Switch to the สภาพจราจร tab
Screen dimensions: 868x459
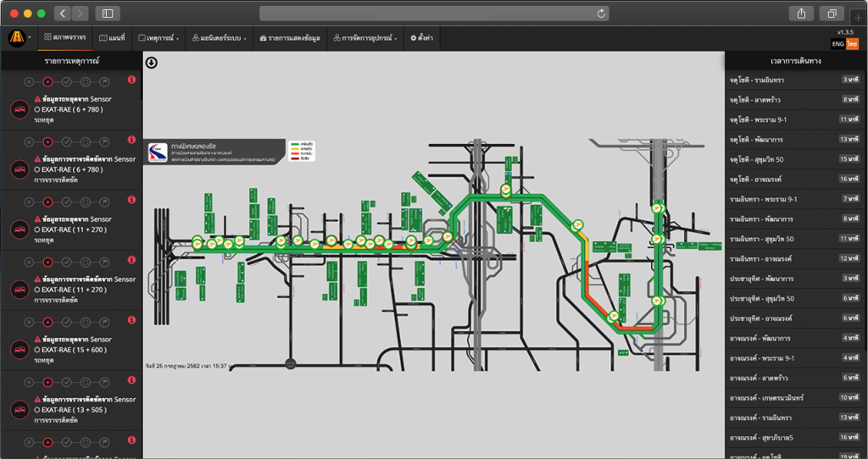[x=64, y=38]
